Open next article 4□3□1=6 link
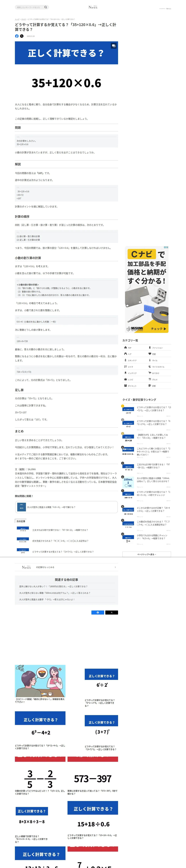186x868 pixels. 60,541
